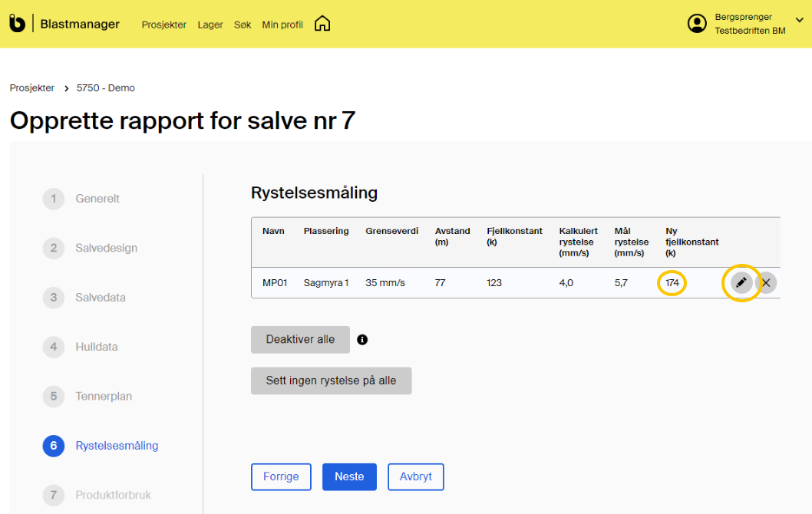Open the Prosjekter menu
The height and width of the screenshot is (514, 812).
163,25
